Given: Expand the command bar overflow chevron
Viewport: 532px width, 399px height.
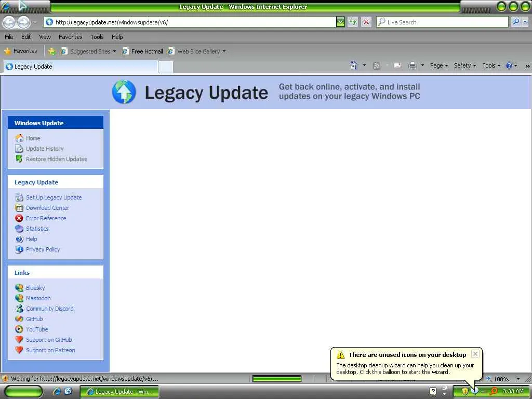Looking at the screenshot, I should click(527, 66).
